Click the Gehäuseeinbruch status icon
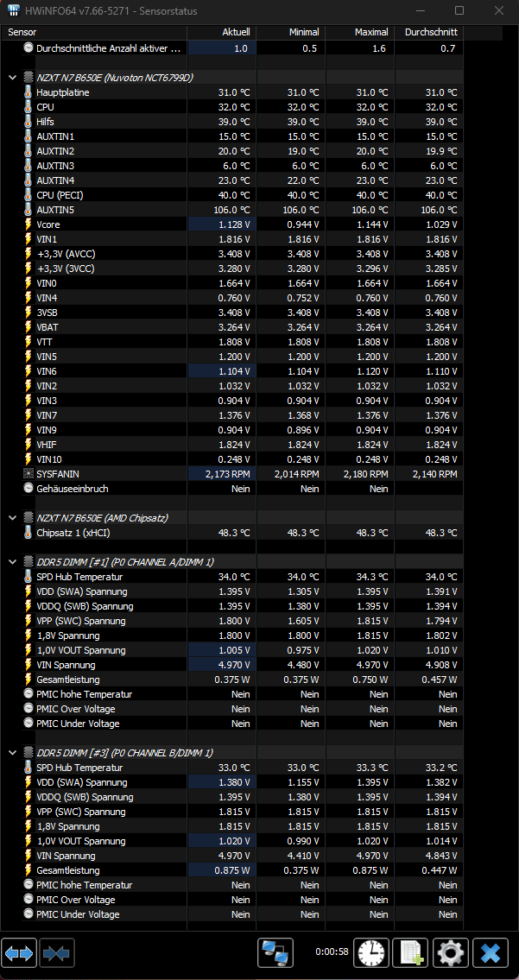519x980 pixels. point(28,488)
